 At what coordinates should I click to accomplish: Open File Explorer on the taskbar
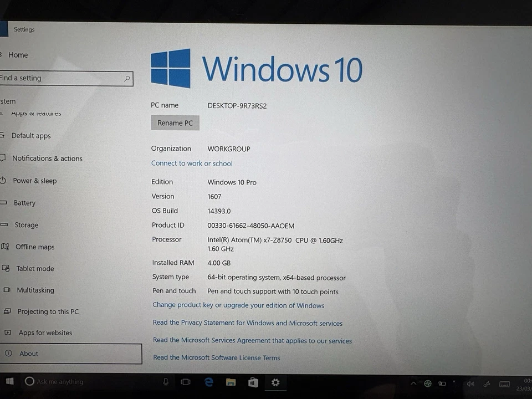[x=231, y=382]
